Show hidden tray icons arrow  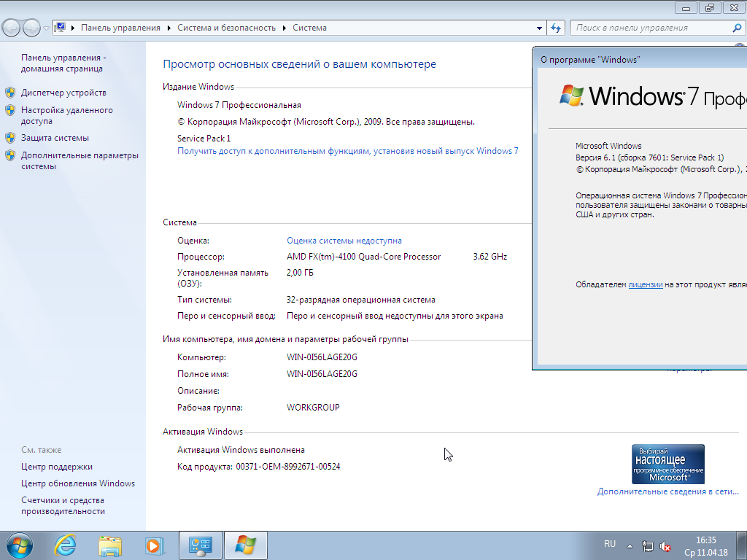tap(630, 546)
